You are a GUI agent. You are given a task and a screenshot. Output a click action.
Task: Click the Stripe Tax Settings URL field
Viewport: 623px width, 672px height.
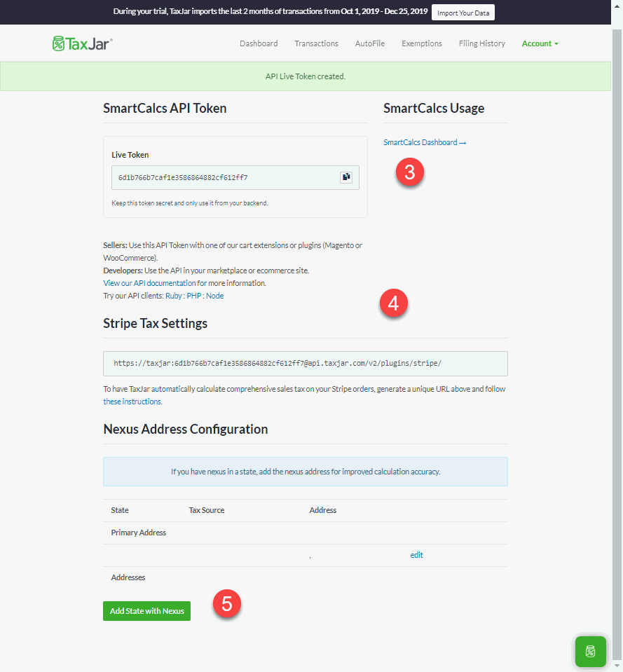(305, 364)
